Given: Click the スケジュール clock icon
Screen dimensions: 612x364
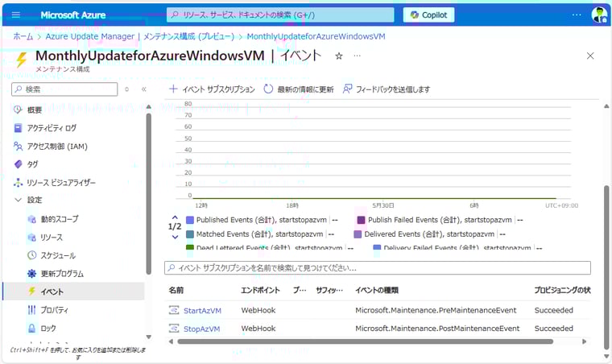Looking at the screenshot, I should [32, 255].
